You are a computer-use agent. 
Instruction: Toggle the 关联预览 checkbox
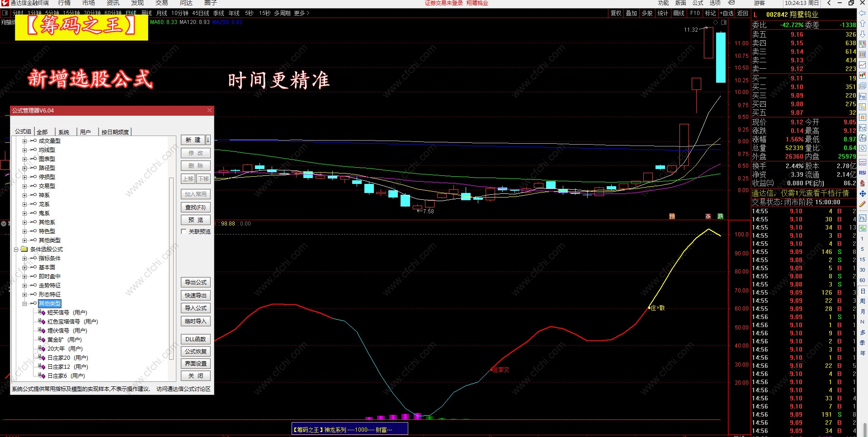(184, 231)
